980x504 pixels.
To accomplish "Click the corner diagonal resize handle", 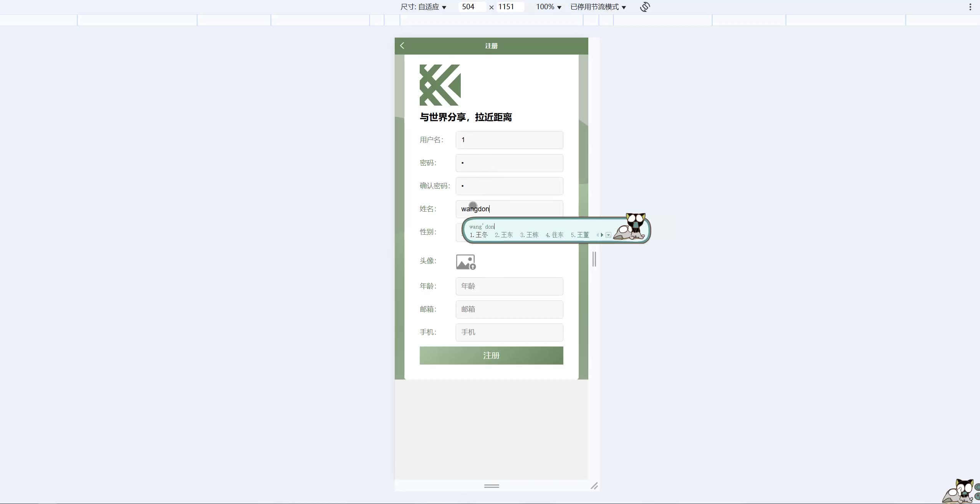I will pos(594,486).
